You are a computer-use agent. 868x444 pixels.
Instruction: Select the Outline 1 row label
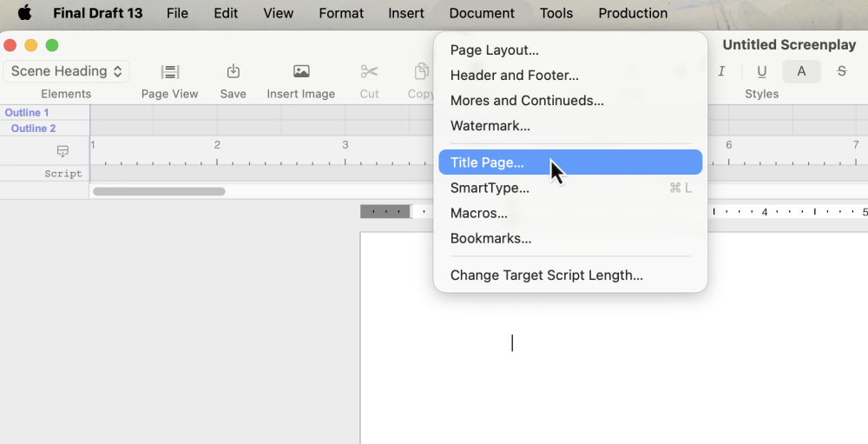tap(27, 113)
